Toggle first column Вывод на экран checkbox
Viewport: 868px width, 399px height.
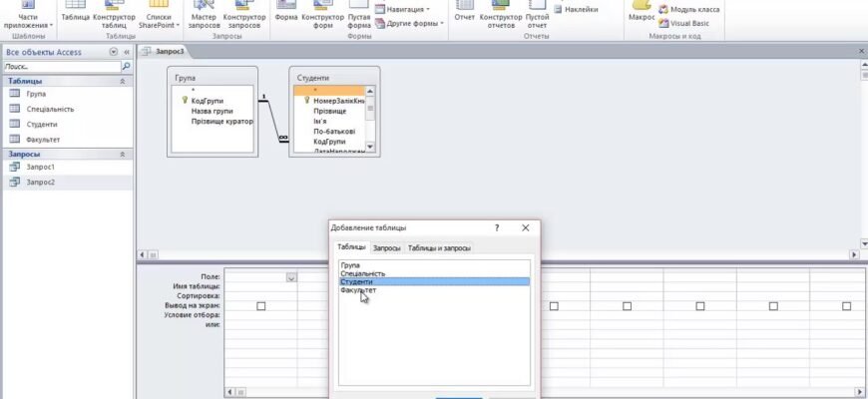[261, 306]
